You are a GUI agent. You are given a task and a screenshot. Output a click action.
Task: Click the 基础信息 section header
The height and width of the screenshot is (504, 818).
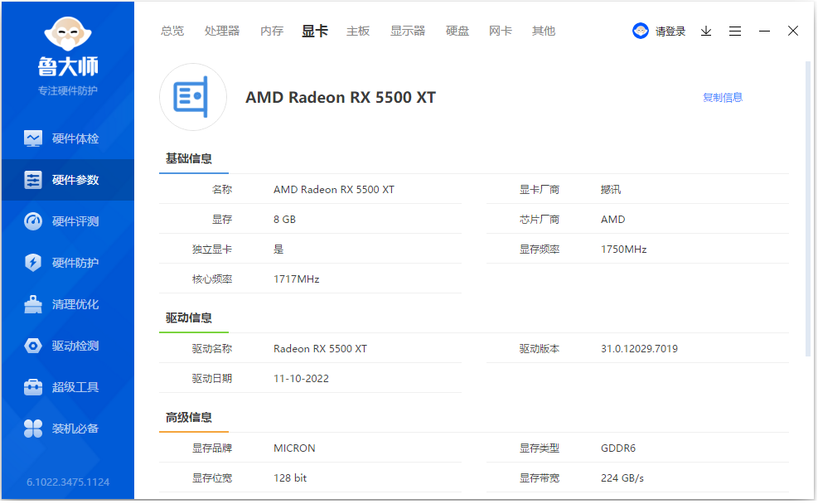189,158
